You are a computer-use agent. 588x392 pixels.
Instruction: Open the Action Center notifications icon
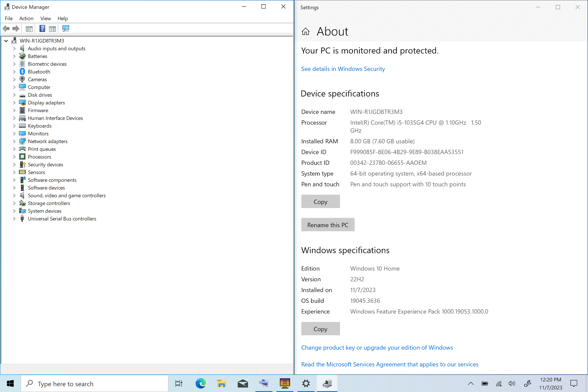574,384
